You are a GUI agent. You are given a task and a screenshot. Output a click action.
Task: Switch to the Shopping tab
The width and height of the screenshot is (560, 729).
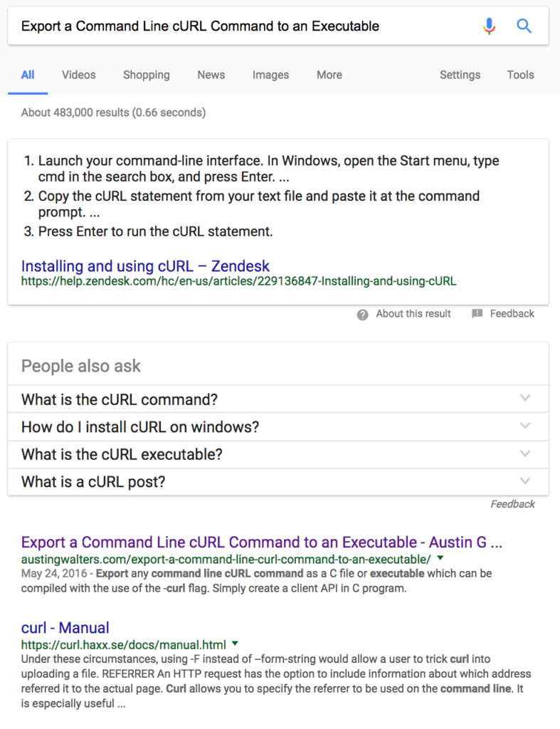pyautogui.click(x=147, y=75)
